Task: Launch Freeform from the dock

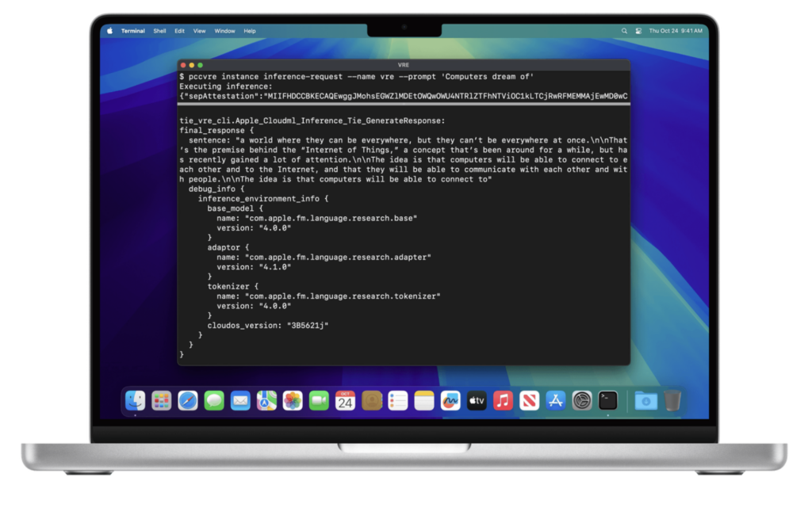Action: [450, 400]
